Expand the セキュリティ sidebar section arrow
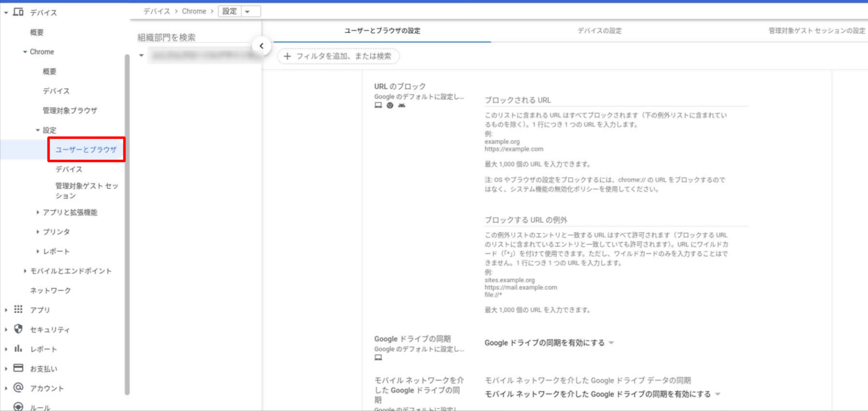Screen dimensions: 868x411 (x=6, y=330)
